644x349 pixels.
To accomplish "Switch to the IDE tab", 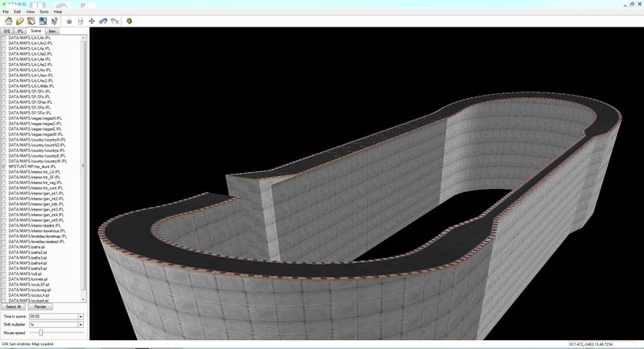I will click(x=7, y=31).
